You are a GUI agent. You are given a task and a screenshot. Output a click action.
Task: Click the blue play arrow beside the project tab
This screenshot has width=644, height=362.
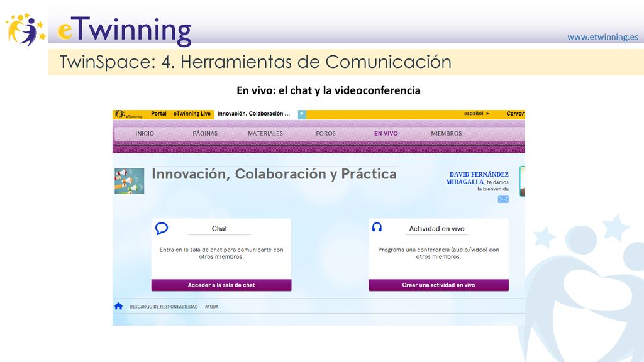(x=302, y=114)
